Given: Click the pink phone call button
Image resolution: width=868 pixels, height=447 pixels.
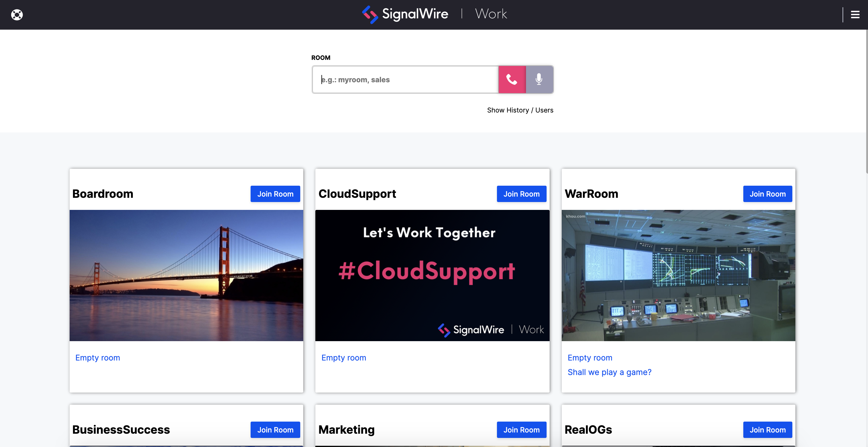Looking at the screenshot, I should tap(512, 80).
